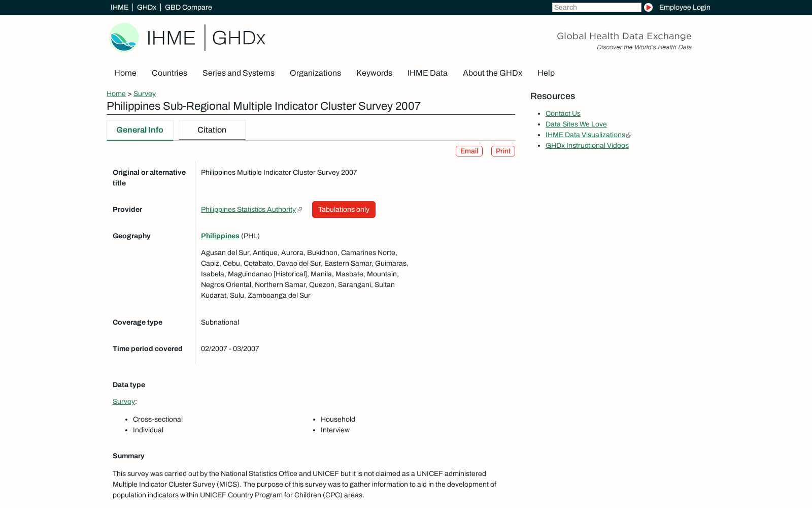This screenshot has height=508, width=812.
Task: Click the red search submit arrow
Action: (648, 7)
